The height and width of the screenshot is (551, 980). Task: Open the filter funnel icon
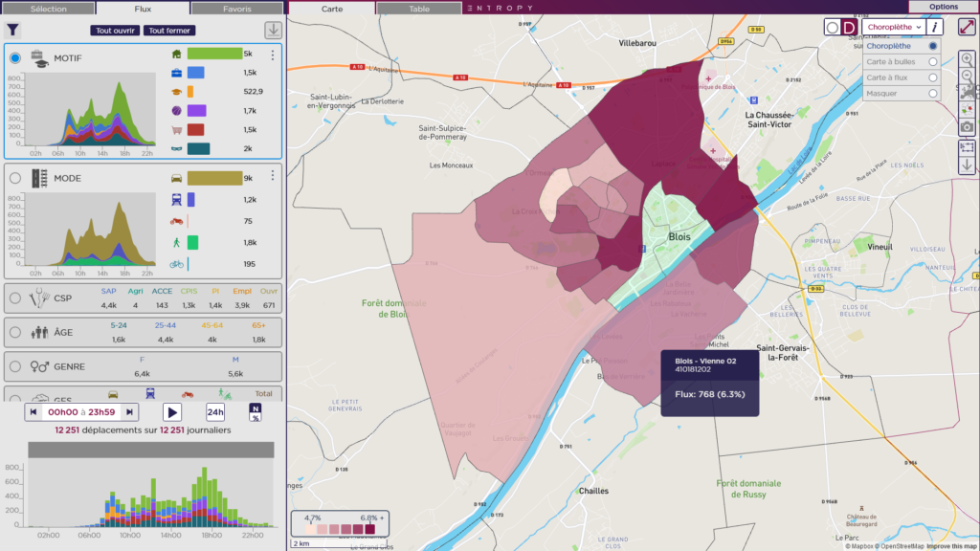tap(12, 30)
